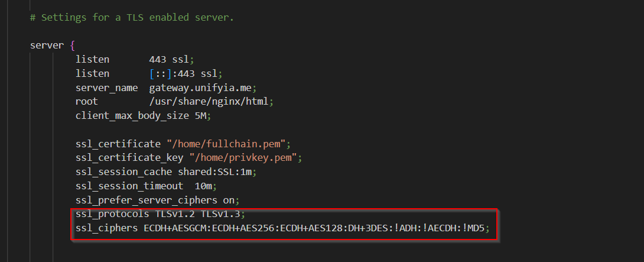644x262 pixels.
Task: Click the opening curly brace after server
Action: coord(71,46)
